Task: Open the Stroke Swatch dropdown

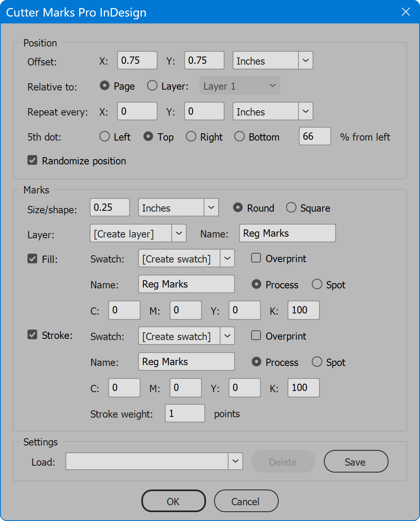Action: tap(187, 336)
